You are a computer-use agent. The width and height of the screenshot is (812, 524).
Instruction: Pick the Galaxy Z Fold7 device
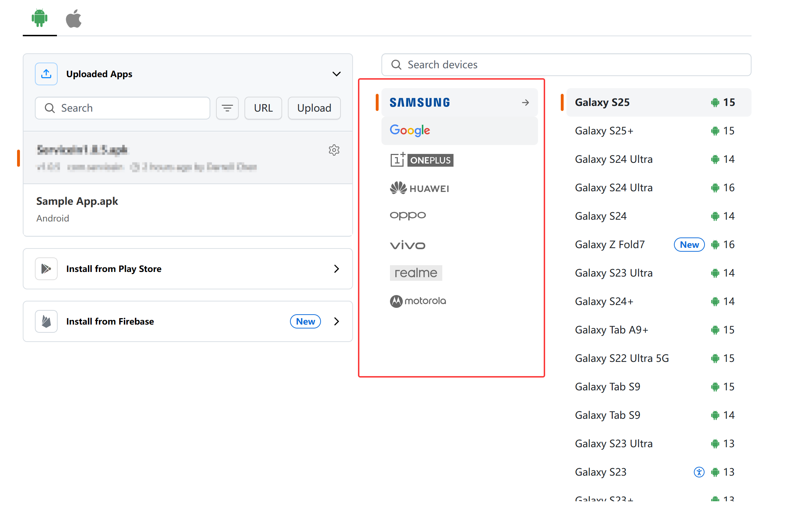pos(610,245)
